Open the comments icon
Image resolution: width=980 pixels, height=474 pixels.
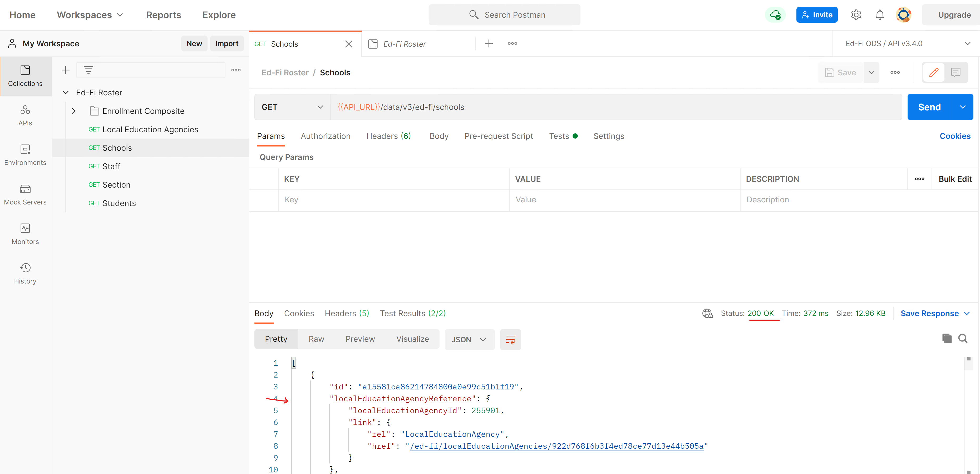[x=956, y=72]
